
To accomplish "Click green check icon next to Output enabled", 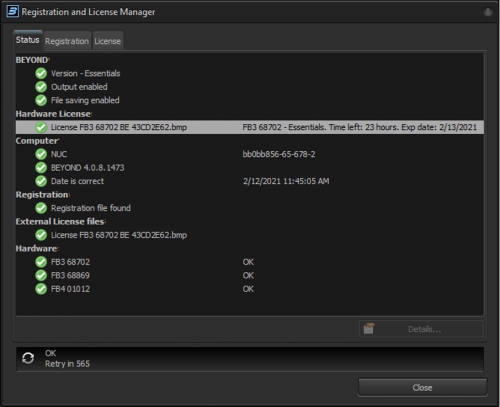I will (x=41, y=87).
